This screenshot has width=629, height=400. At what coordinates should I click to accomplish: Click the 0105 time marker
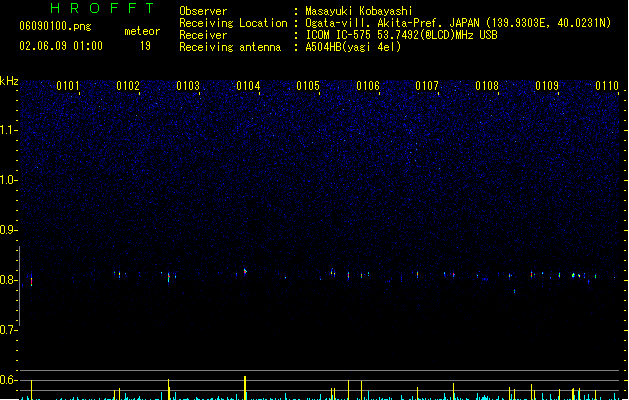(308, 86)
